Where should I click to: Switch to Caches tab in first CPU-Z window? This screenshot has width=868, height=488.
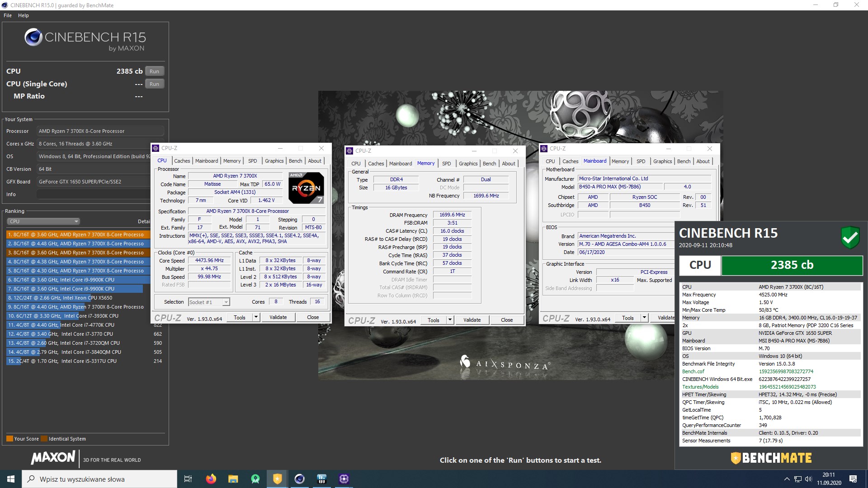[x=182, y=161]
